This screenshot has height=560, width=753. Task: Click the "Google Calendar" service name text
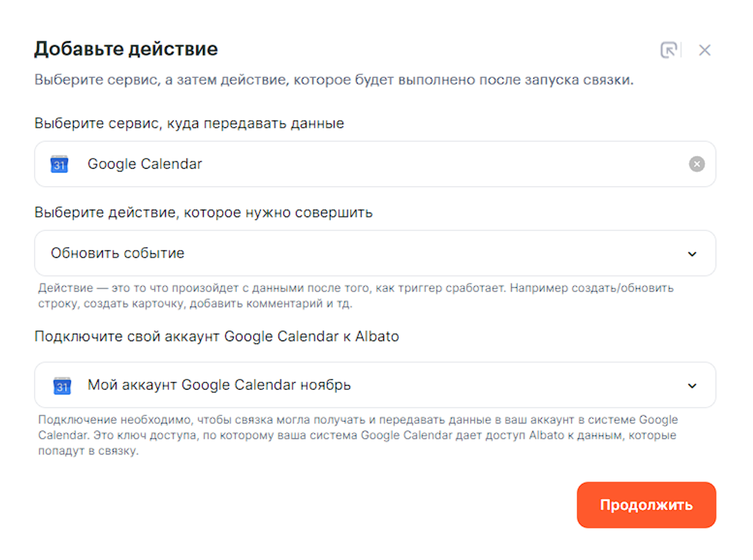pos(144,164)
